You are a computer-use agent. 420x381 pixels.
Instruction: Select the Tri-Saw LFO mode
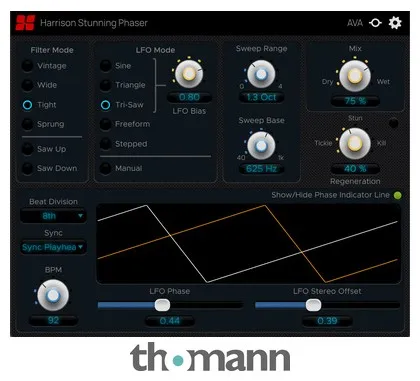(105, 105)
